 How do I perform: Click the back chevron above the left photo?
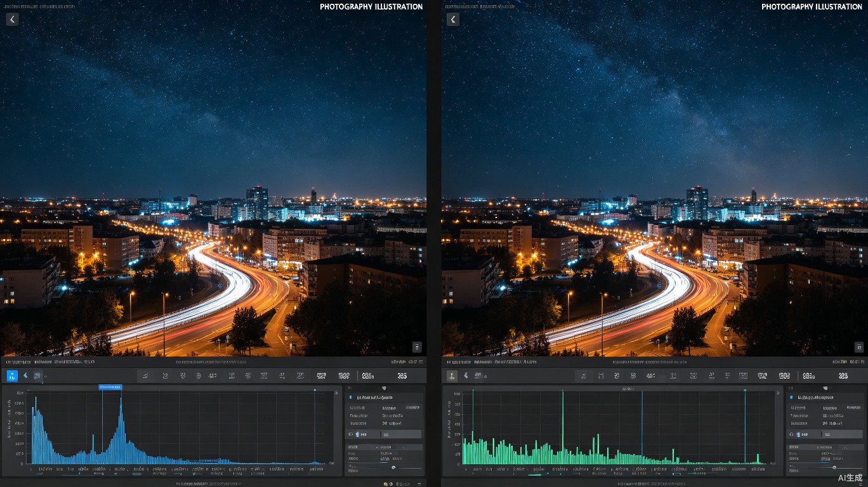[12, 19]
